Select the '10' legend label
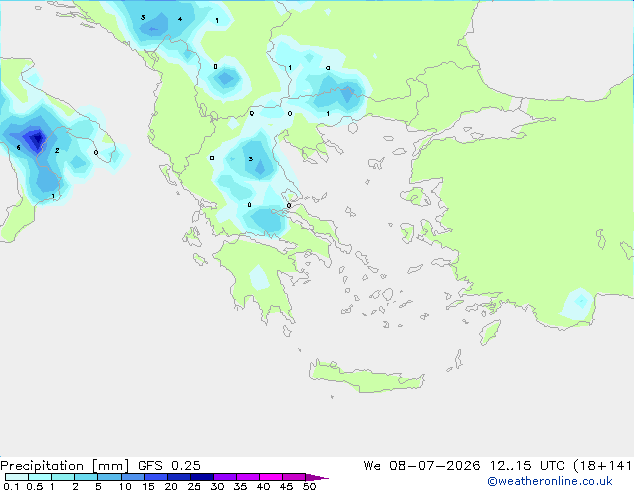Screen dimensions: 634x490 click(x=125, y=486)
